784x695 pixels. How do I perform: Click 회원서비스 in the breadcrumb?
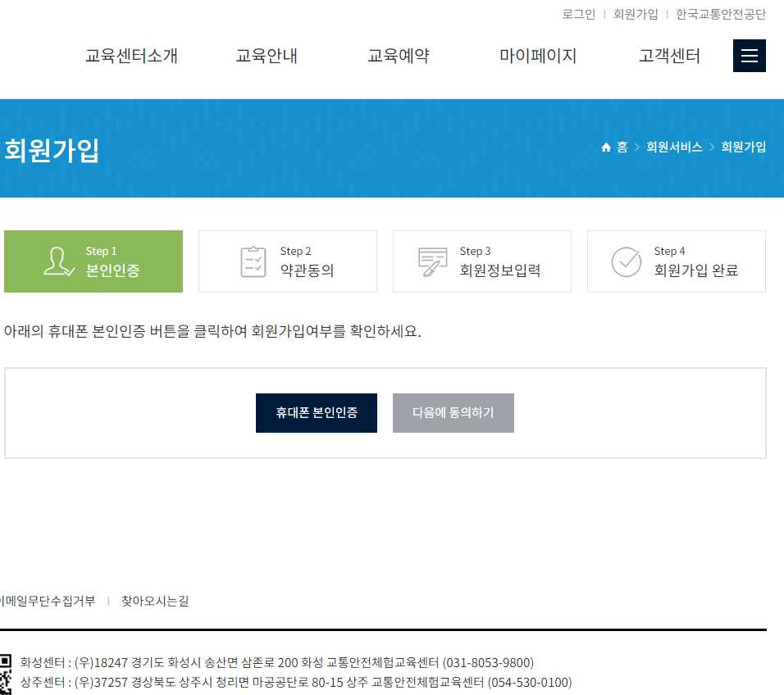674,147
